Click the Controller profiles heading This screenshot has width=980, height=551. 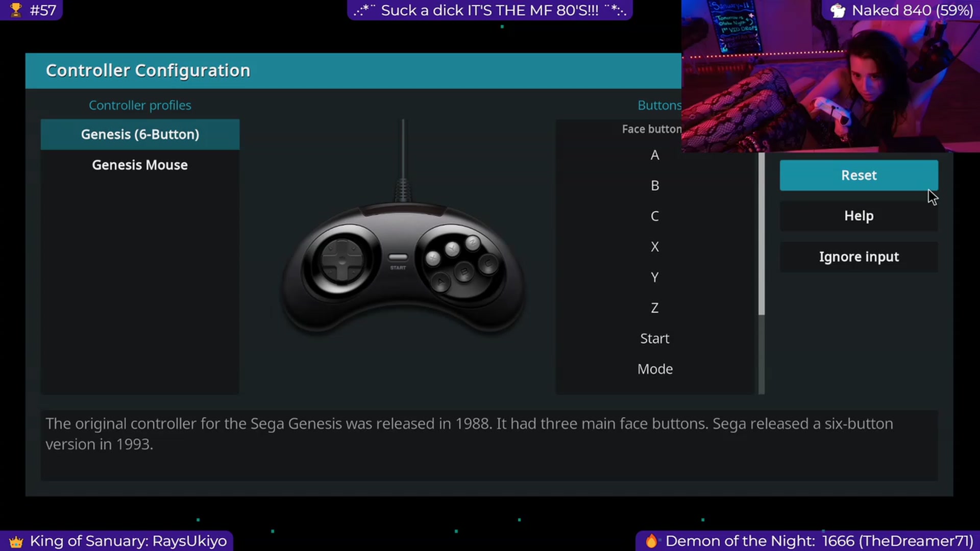click(x=140, y=105)
